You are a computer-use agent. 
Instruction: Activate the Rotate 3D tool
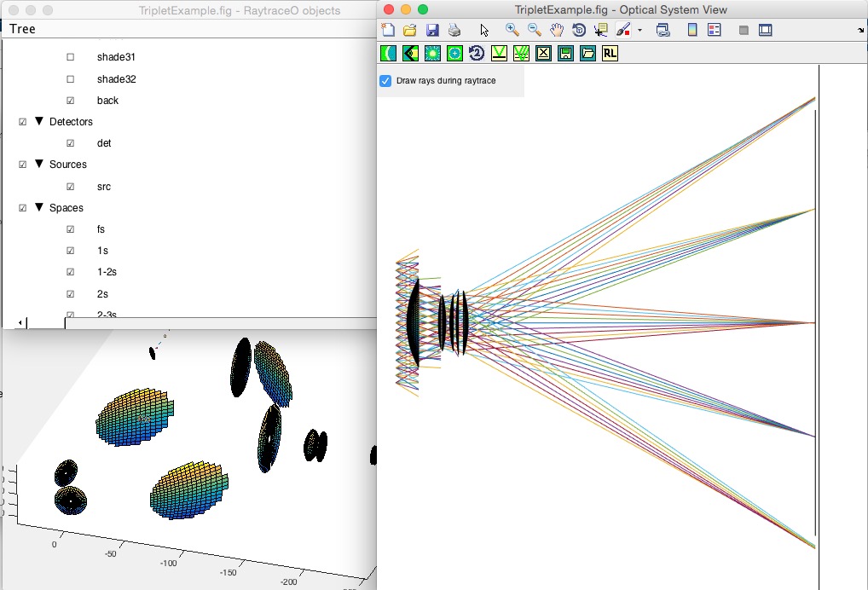578,30
